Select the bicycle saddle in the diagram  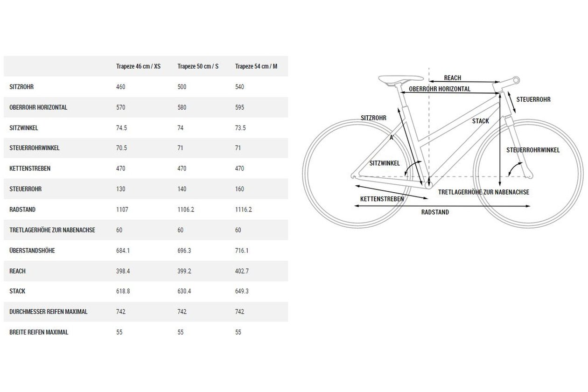click(x=391, y=80)
